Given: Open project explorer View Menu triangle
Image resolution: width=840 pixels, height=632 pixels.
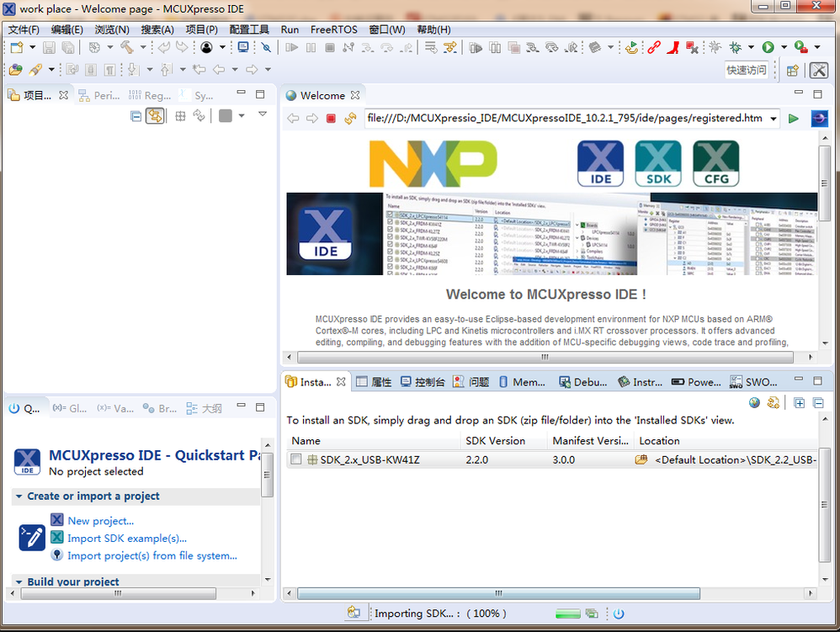Looking at the screenshot, I should tap(263, 114).
